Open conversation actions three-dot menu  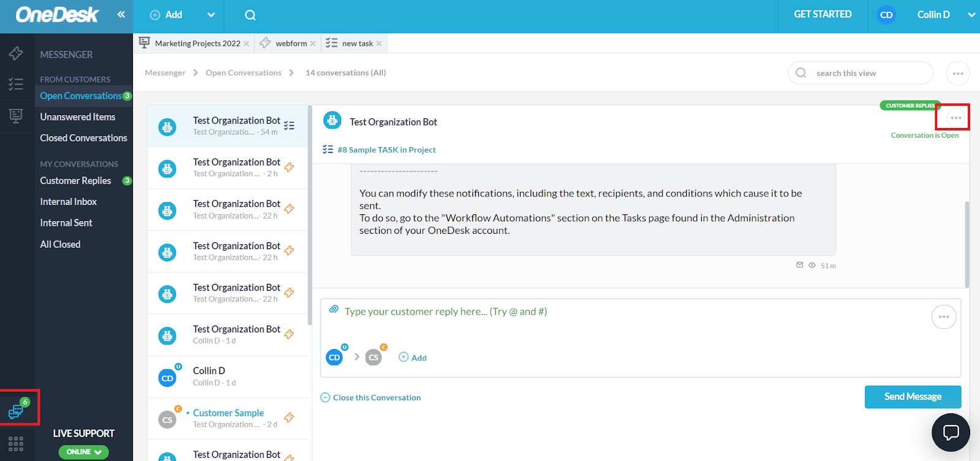[x=956, y=118]
